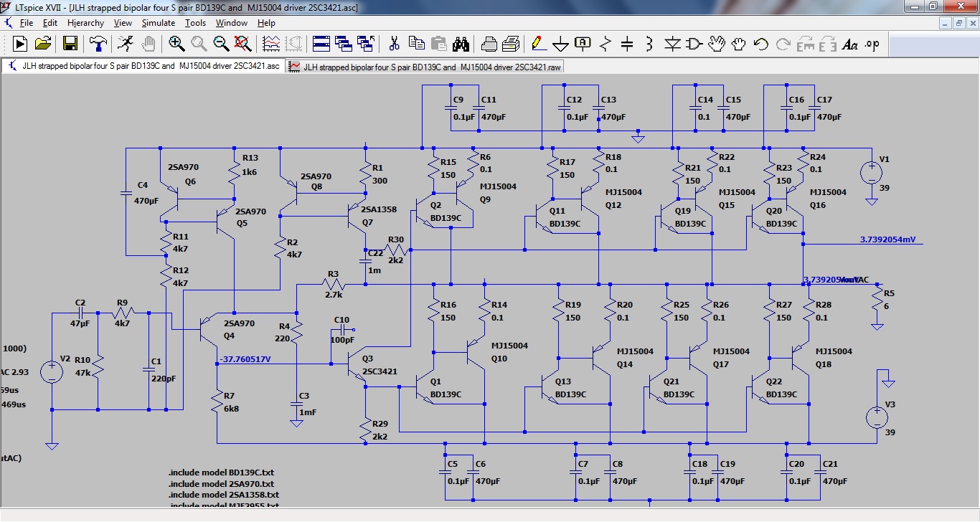Click the Q9 MJ15004 transistor label
Screen dimensions: 980x522
point(498,193)
